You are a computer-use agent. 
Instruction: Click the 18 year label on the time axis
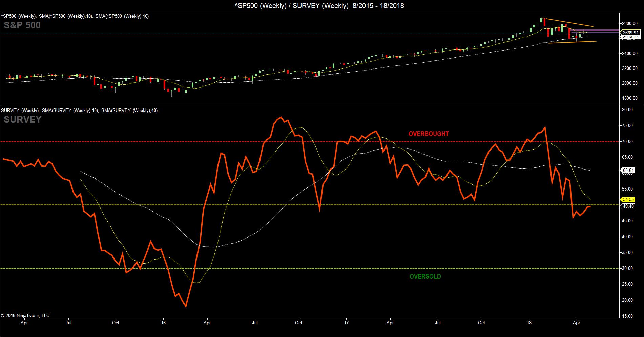(529, 323)
